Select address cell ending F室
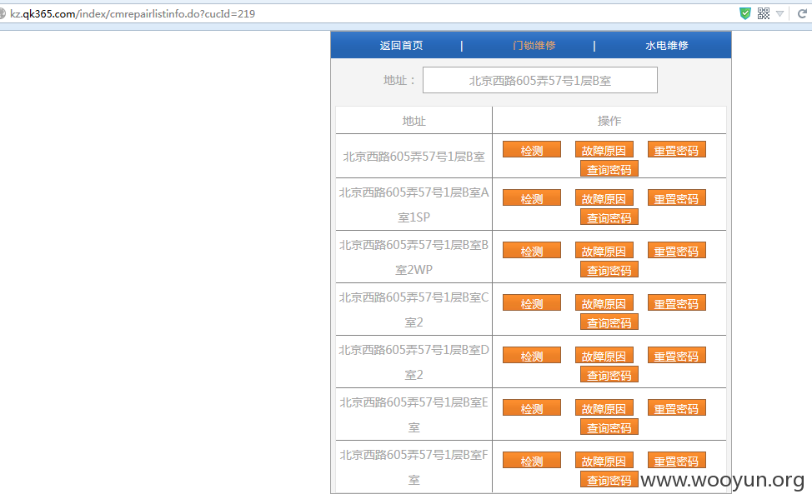Viewport: 812px width, 504px height. point(414,467)
